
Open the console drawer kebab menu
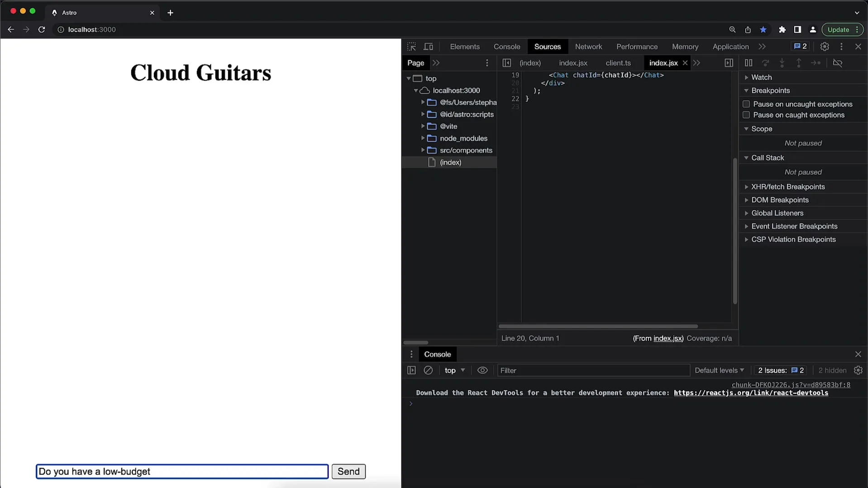click(x=411, y=354)
